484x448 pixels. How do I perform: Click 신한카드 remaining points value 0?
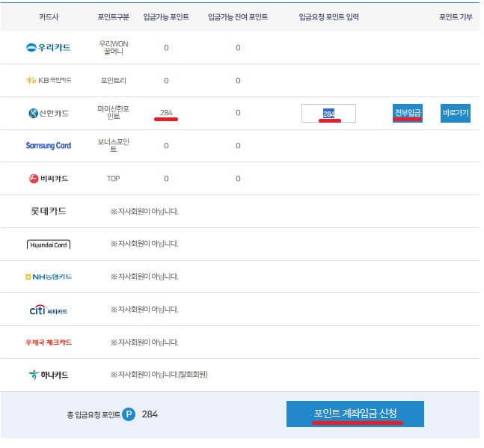(238, 113)
